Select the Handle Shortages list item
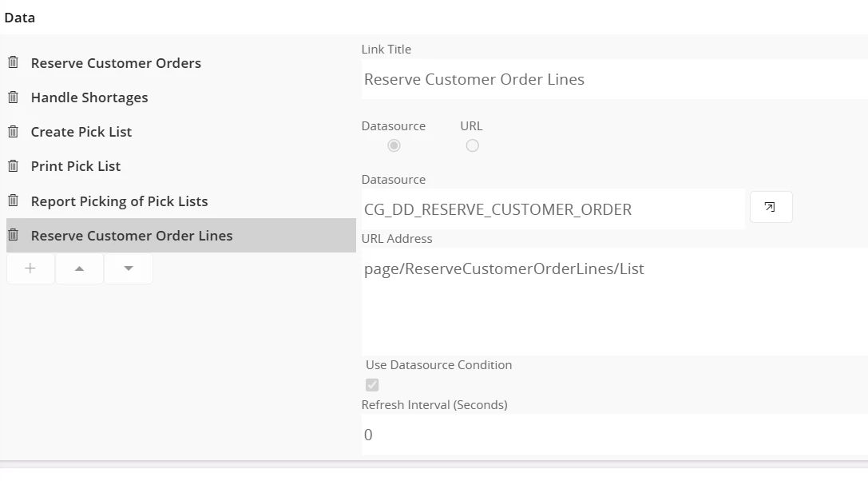The height and width of the screenshot is (481, 868). [x=89, y=97]
